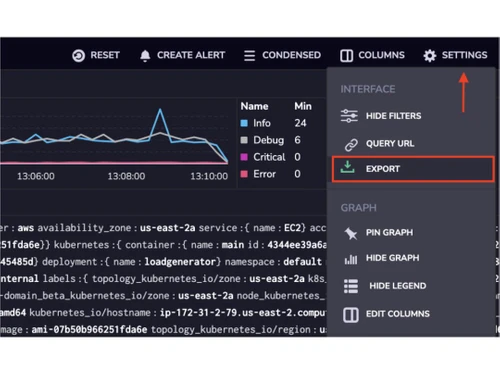Click the 13:08:00 time axis label

click(x=126, y=176)
